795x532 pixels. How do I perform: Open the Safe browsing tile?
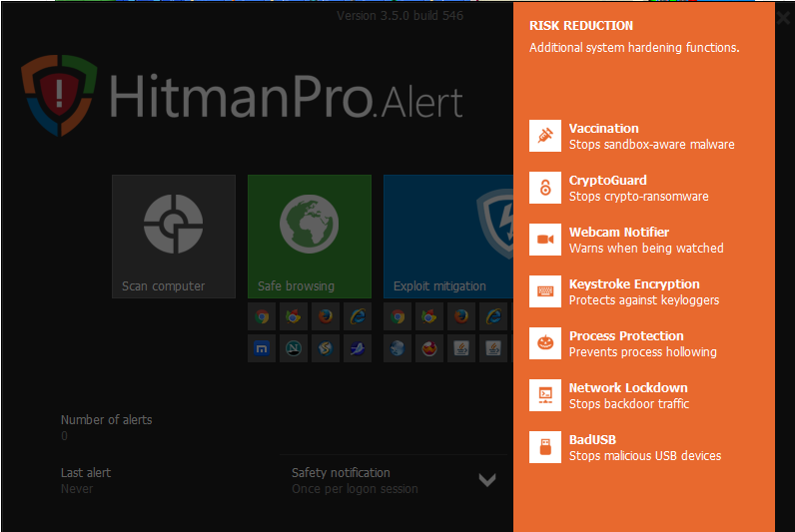pos(310,237)
